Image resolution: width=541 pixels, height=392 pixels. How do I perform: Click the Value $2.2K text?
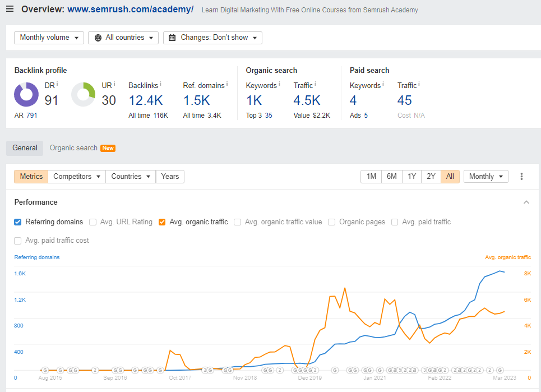point(312,116)
